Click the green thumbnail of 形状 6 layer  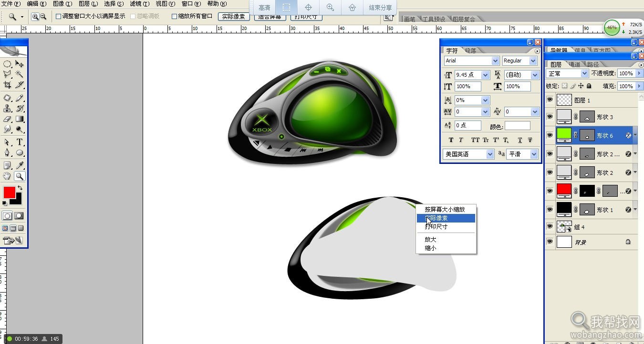pos(564,135)
